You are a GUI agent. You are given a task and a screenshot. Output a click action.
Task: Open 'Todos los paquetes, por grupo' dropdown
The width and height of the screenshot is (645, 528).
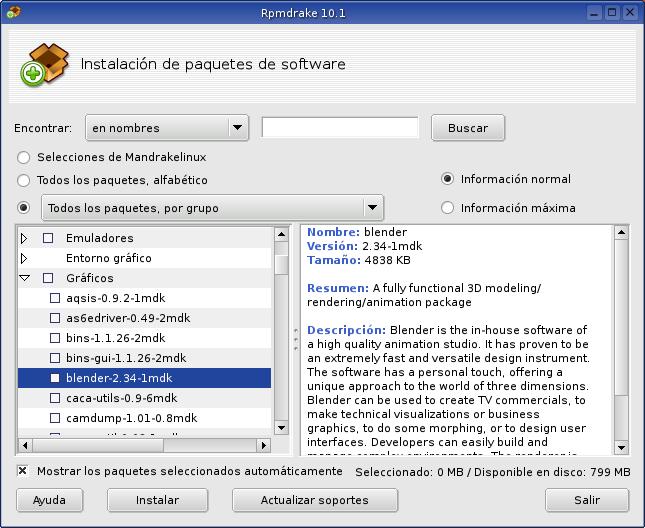212,208
